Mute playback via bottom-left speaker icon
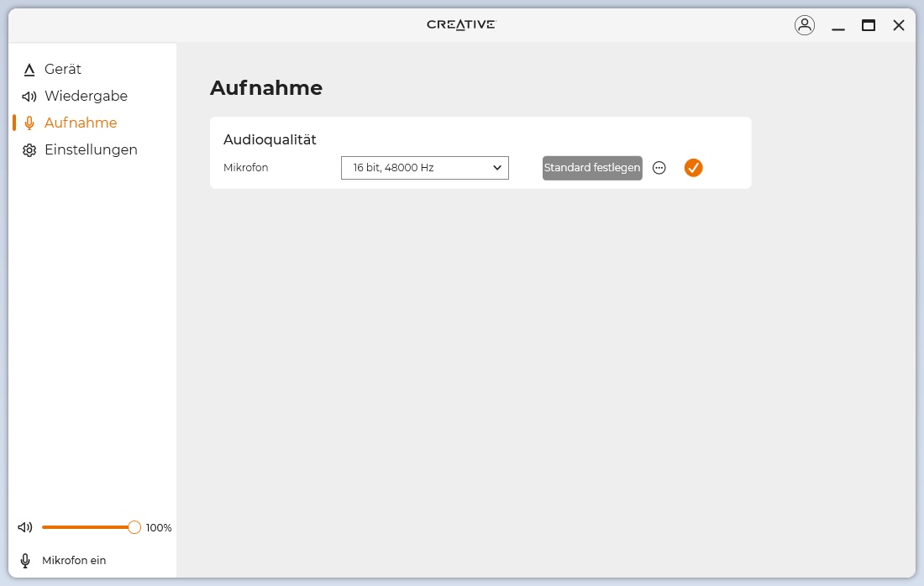This screenshot has width=924, height=586. point(25,527)
